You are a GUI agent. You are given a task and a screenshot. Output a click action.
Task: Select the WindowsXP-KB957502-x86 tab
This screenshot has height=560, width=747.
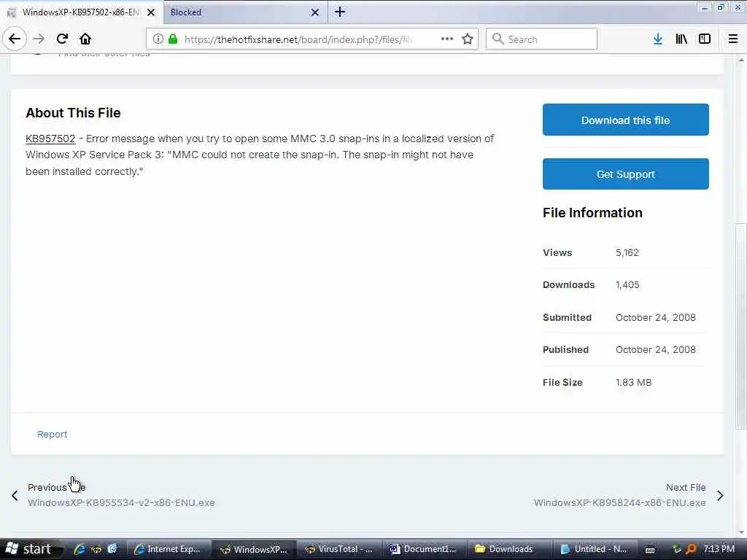point(81,12)
